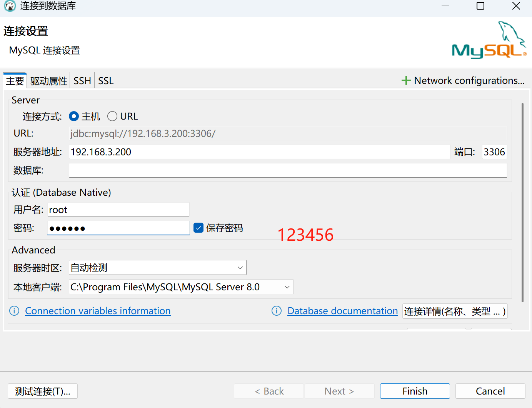Click info icon beside Database documentation
Viewport: 532px width, 408px height.
277,311
